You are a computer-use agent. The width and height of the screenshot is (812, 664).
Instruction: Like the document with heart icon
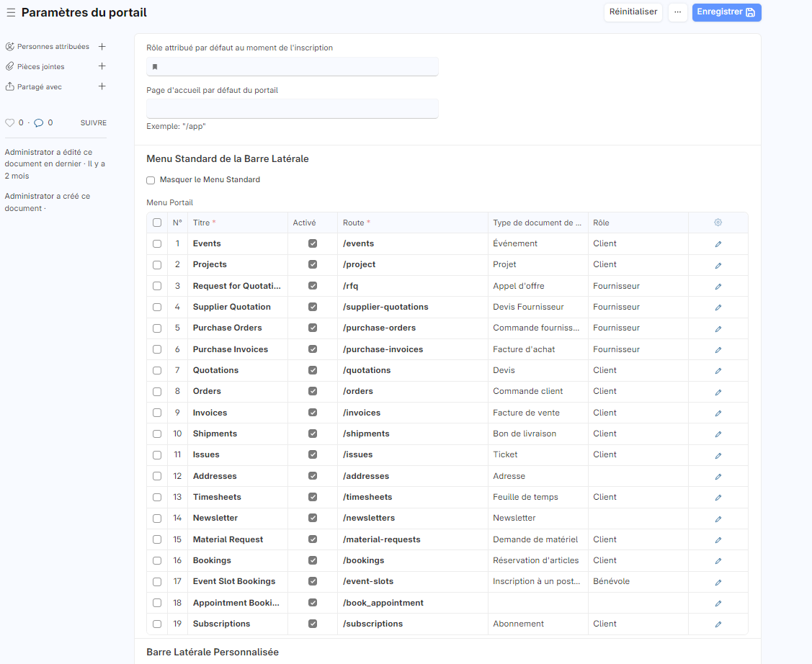10,123
